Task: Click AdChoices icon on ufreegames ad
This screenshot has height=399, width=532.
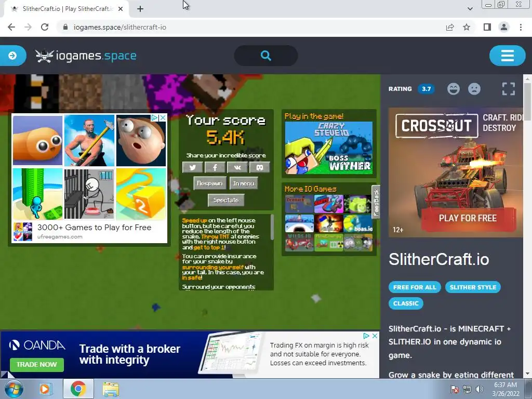Action: point(154,117)
